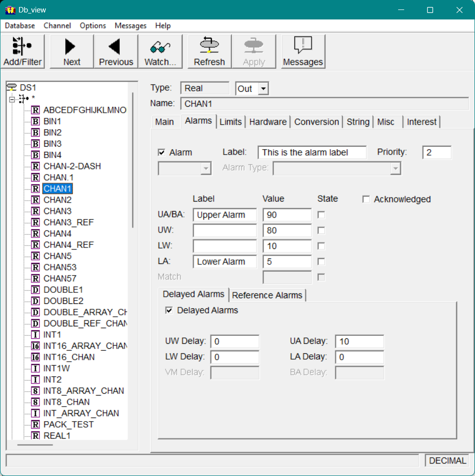Click the UA Delay input field
The height and width of the screenshot is (476, 475).
[x=359, y=342]
